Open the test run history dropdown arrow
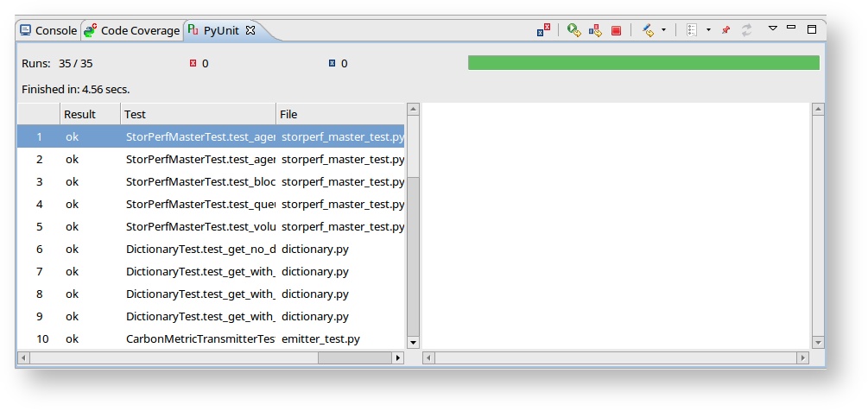 [x=663, y=30]
